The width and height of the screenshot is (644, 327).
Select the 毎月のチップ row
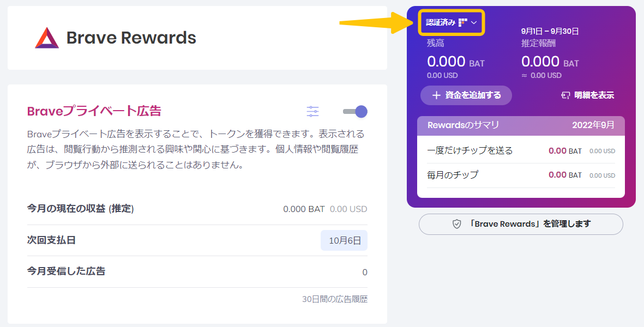point(521,175)
